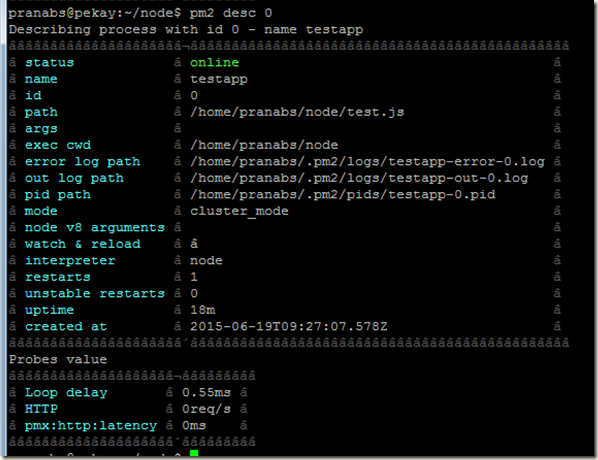The width and height of the screenshot is (598, 460).
Task: Select the '2015-06-19T09:27:07.578Z' timestamp
Action: point(289,327)
